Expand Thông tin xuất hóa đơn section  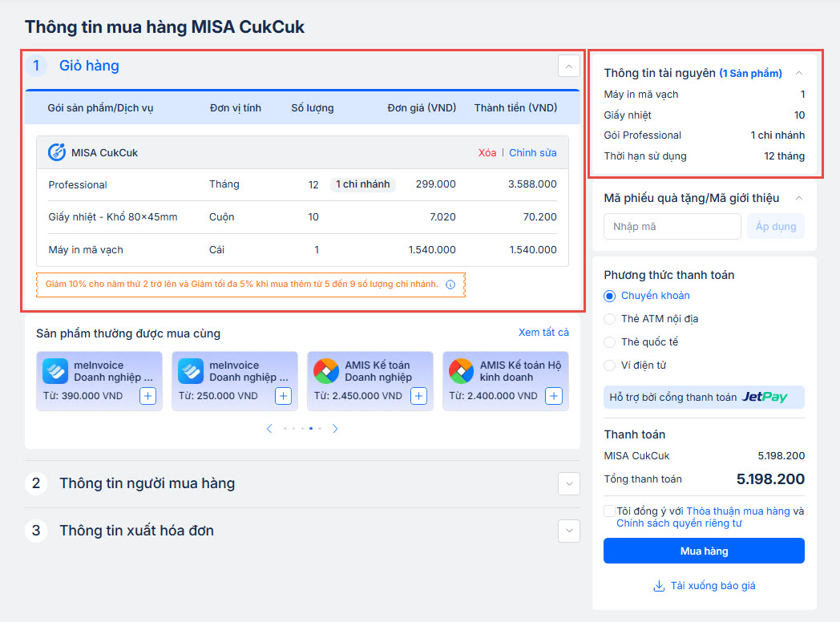point(568,531)
